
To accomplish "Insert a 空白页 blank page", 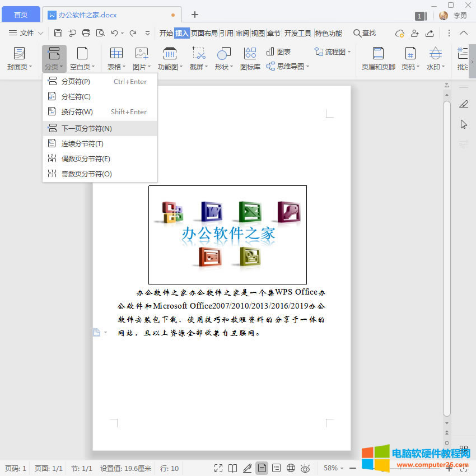I will pos(82,54).
